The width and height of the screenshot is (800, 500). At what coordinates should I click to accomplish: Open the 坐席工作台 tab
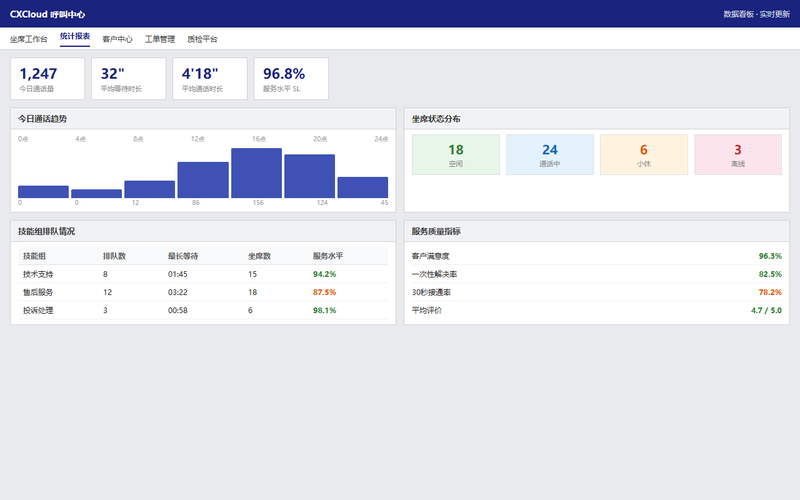coord(29,39)
